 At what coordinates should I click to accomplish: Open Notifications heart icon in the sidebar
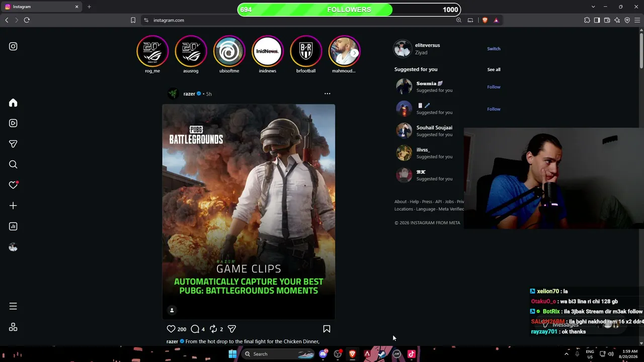click(13, 185)
